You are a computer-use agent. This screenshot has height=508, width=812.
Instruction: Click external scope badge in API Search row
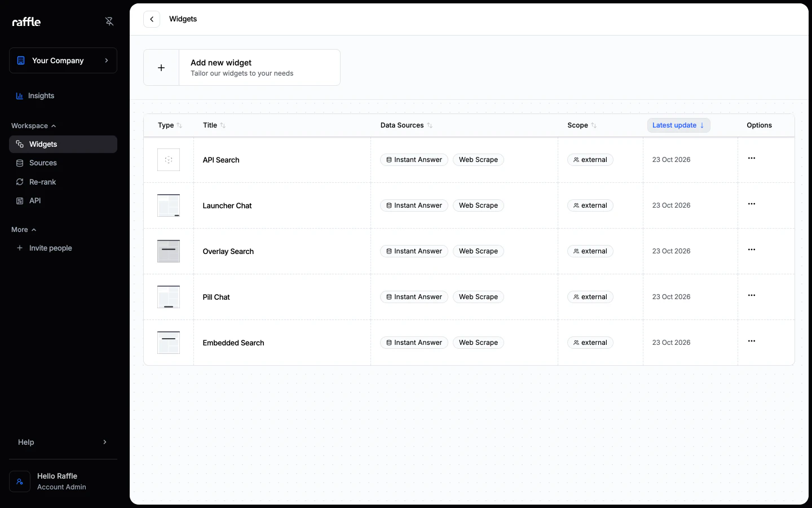(x=590, y=160)
